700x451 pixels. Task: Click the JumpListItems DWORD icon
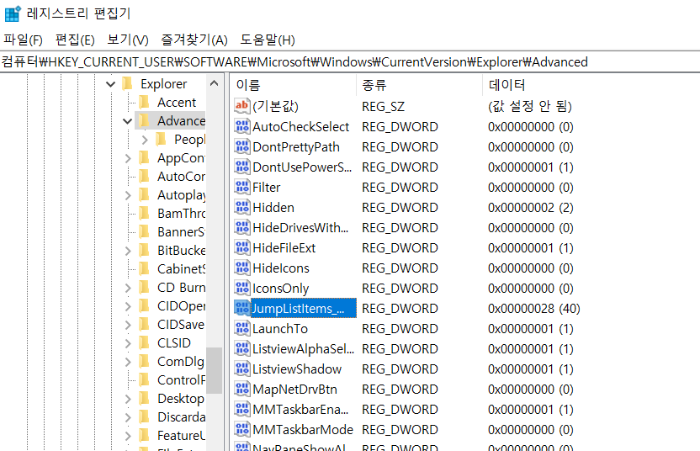pyautogui.click(x=242, y=308)
